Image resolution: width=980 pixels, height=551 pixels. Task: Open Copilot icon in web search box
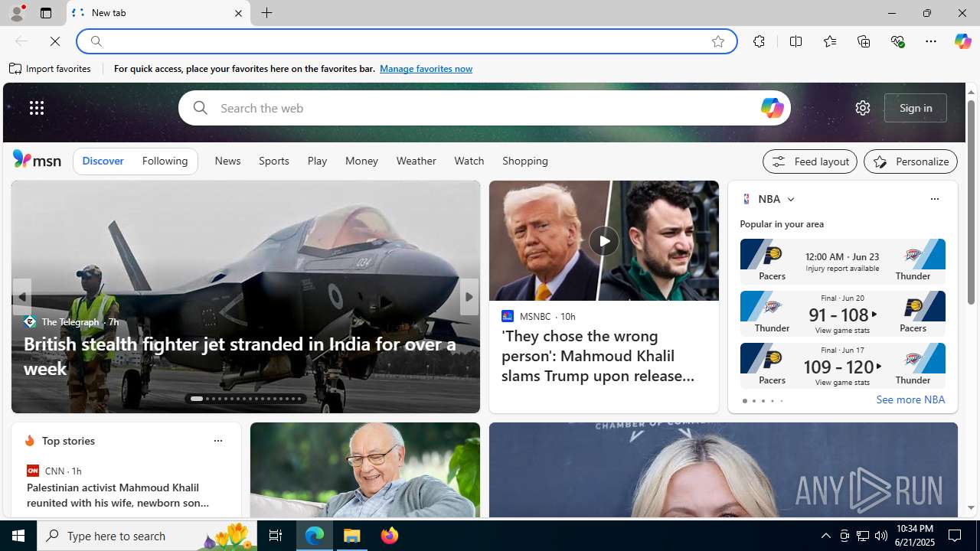[x=772, y=108]
